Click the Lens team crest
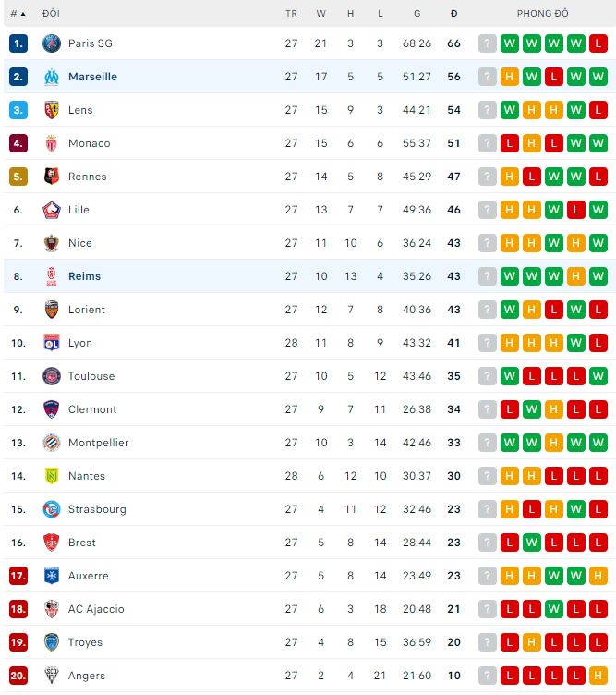 (x=52, y=110)
